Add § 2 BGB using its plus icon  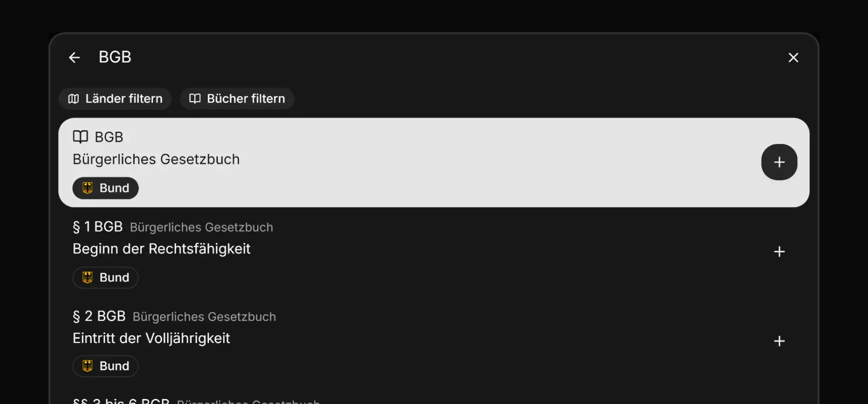click(x=779, y=341)
